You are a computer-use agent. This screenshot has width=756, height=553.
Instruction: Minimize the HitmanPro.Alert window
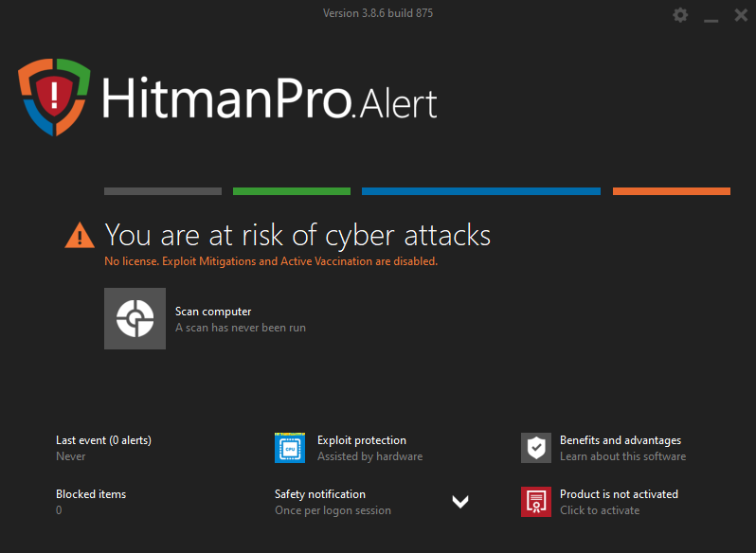pyautogui.click(x=711, y=16)
